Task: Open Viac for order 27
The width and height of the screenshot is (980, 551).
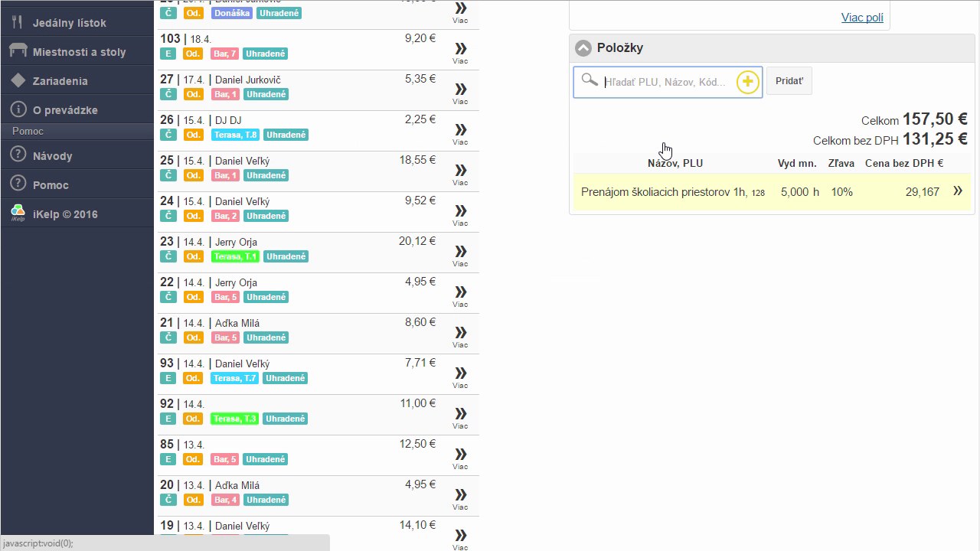Action: 460,94
